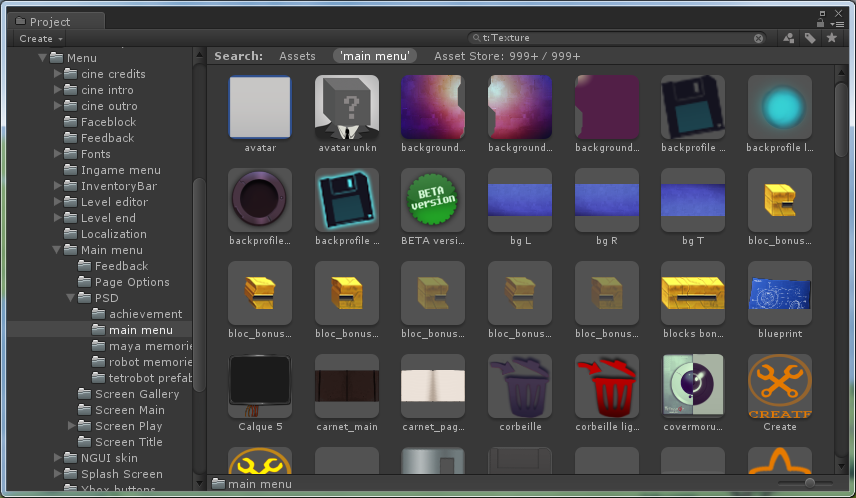Screen dimensions: 856x498
Task: Click the folder tree scroll down arrow
Action: click(x=199, y=483)
